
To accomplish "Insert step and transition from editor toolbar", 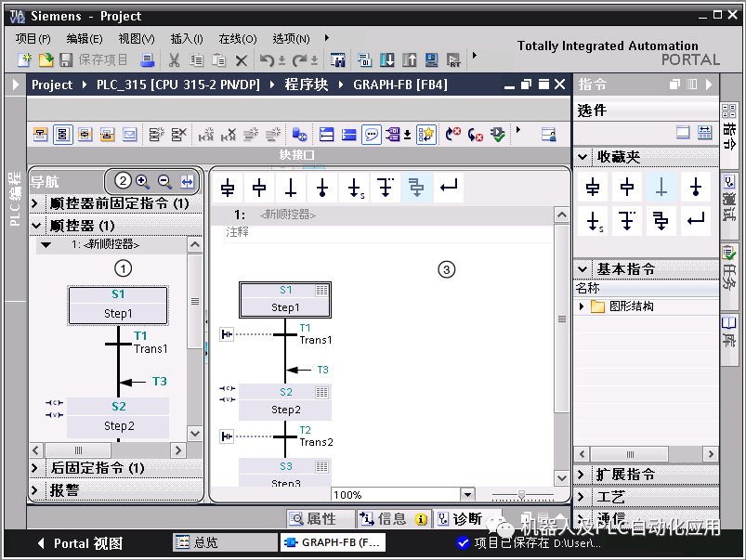I will [228, 189].
